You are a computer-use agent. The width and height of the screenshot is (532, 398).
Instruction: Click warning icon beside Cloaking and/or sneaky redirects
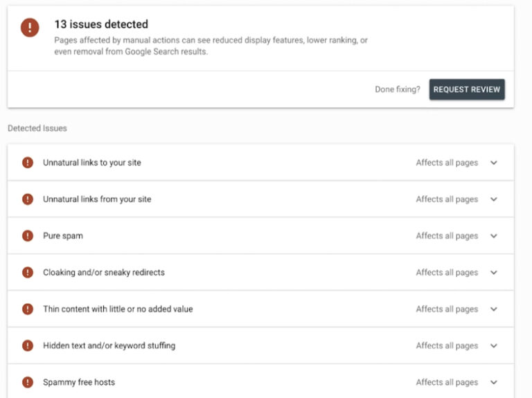tap(28, 272)
